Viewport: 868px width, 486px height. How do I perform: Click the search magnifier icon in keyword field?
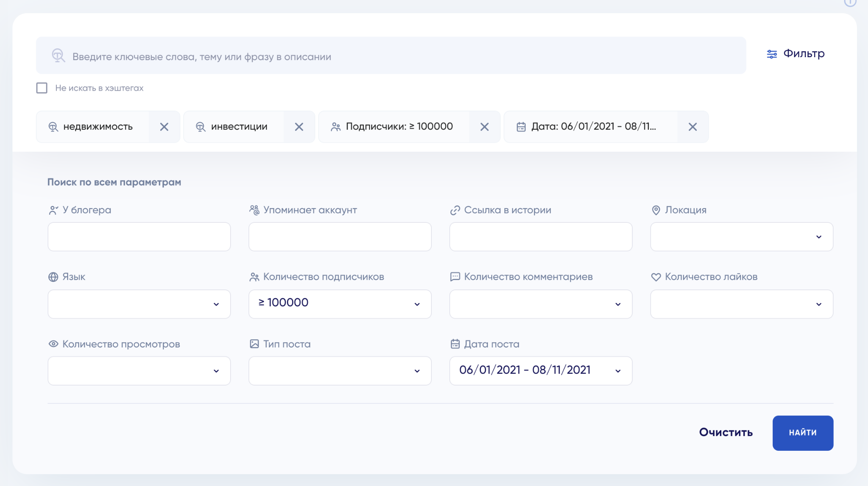click(58, 56)
